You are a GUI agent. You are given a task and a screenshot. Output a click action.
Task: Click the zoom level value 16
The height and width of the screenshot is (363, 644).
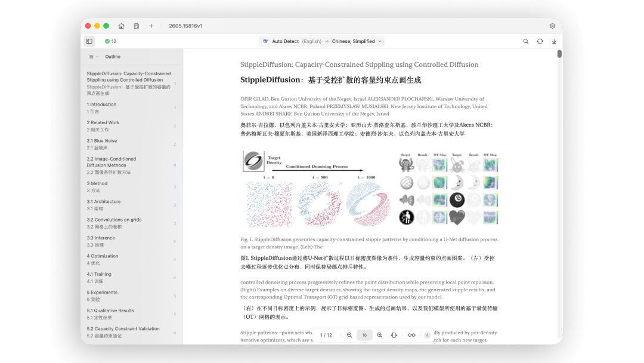(x=364, y=335)
